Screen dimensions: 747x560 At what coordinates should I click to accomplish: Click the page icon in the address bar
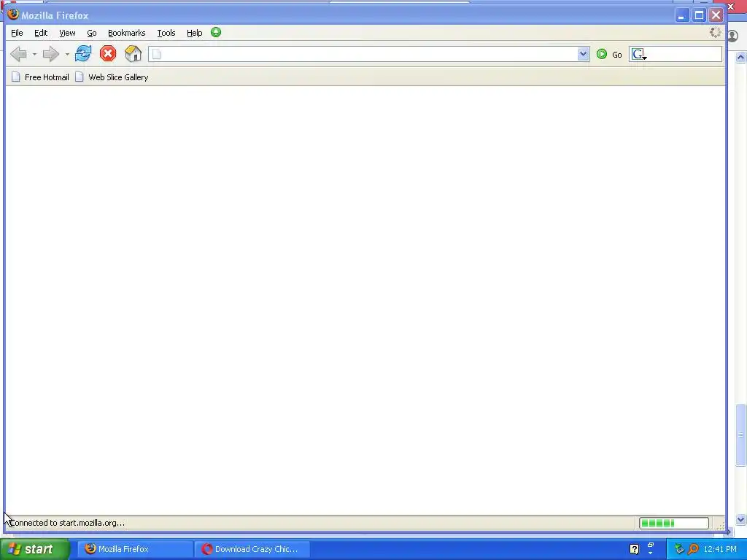tap(156, 54)
